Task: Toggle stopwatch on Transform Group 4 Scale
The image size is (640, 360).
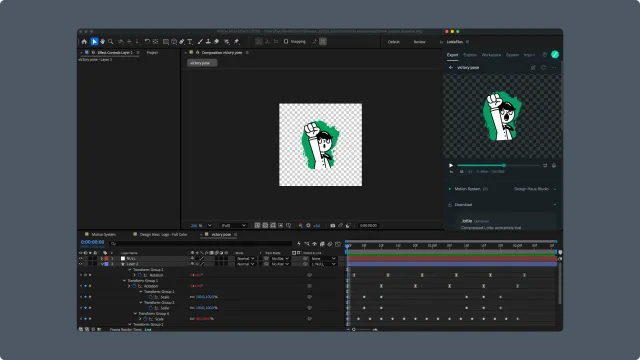Action: point(145,319)
